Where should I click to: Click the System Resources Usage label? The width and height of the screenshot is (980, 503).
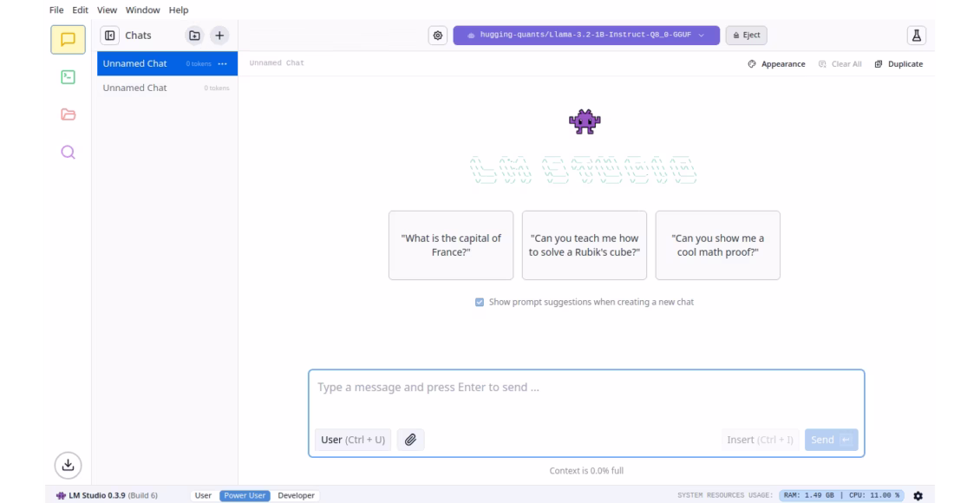point(725,495)
